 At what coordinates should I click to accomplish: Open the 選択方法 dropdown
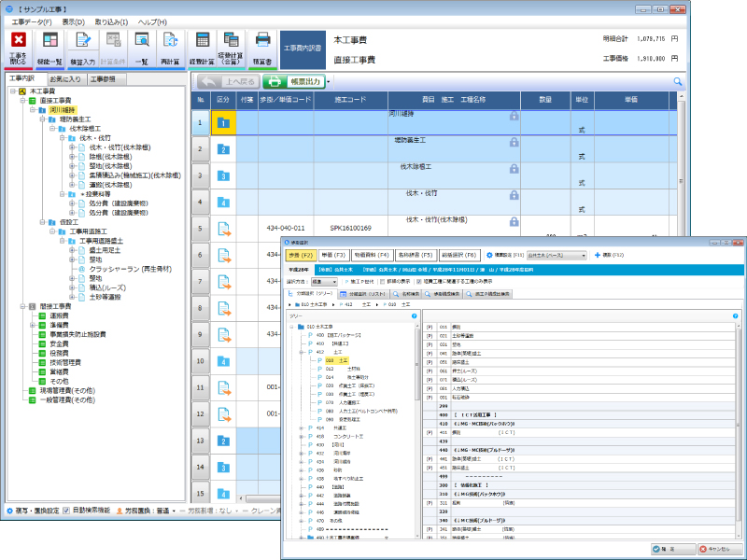pos(323,280)
